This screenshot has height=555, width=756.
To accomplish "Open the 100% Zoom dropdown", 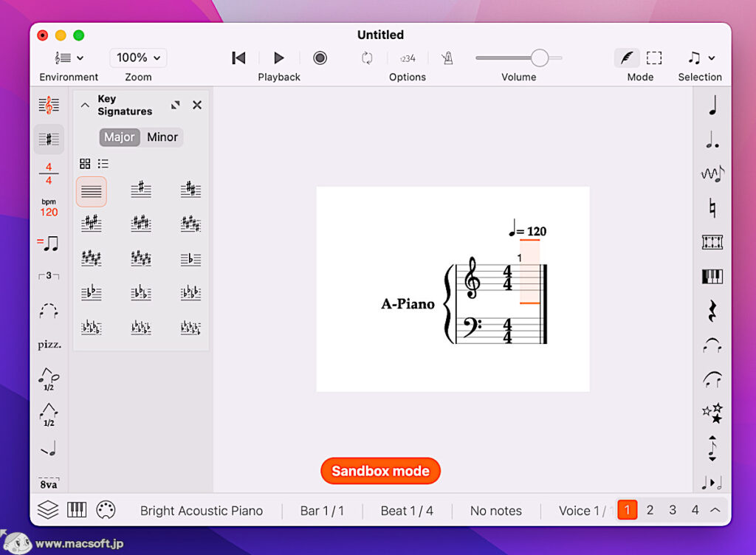I will tap(138, 58).
